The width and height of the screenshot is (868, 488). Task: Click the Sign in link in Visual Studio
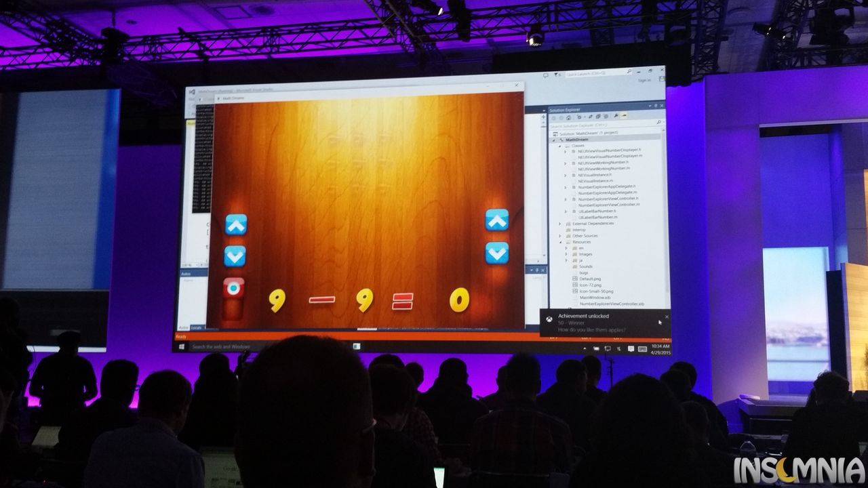(x=645, y=80)
